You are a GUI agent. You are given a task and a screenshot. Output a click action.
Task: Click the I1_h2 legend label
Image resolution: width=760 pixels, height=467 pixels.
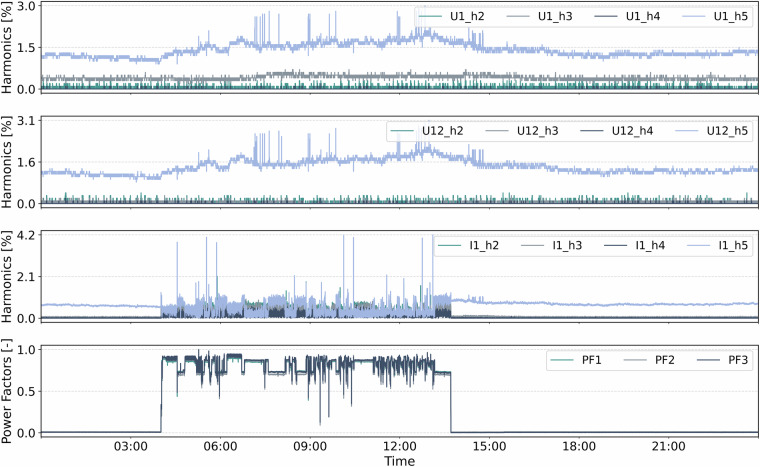(484, 245)
